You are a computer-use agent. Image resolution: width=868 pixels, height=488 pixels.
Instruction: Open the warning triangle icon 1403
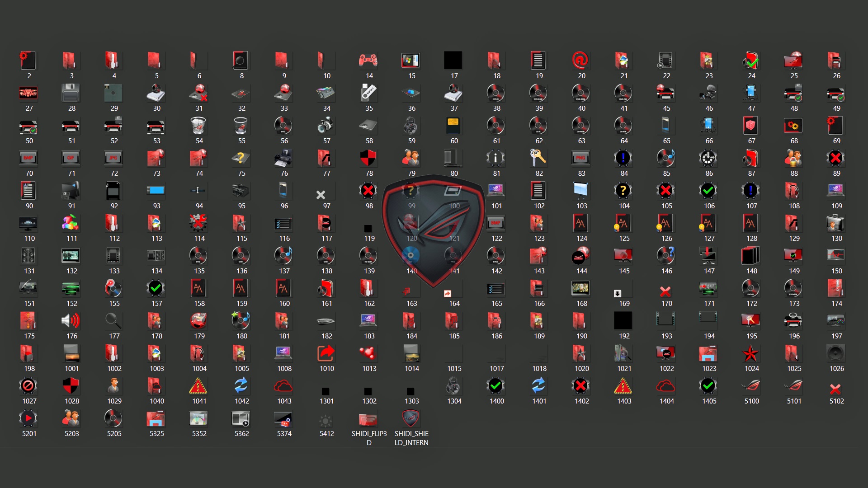coord(623,385)
